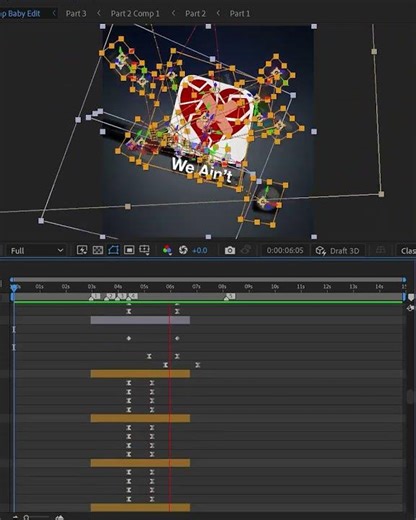Image resolution: width=416 pixels, height=520 pixels.
Task: Click the 05s mark on time ruler
Action: (x=144, y=287)
